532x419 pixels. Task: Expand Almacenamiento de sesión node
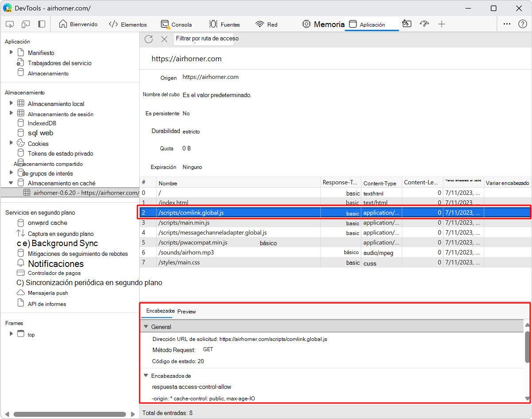11,113
